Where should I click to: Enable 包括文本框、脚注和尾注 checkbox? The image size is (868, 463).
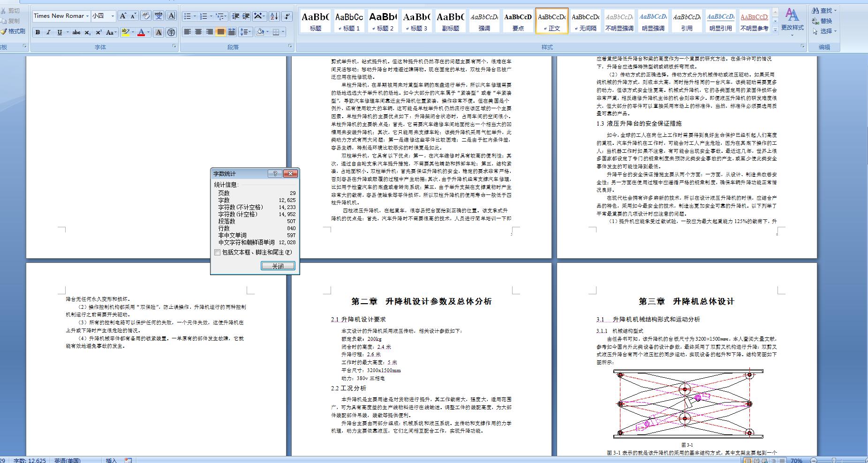(217, 252)
